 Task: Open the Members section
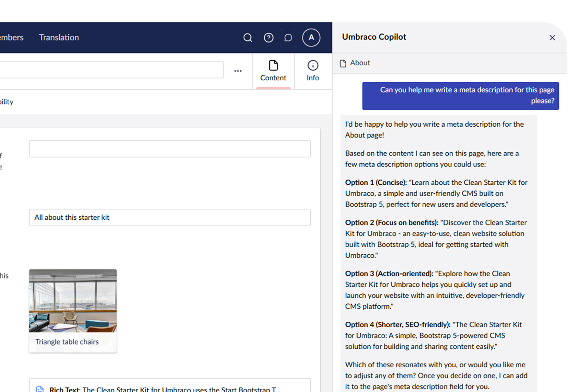[x=12, y=37]
